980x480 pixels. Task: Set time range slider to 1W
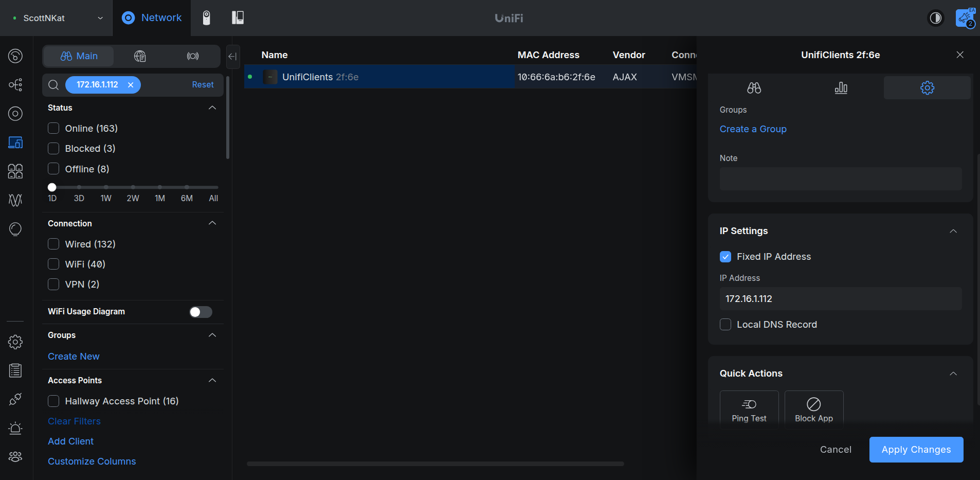point(106,187)
